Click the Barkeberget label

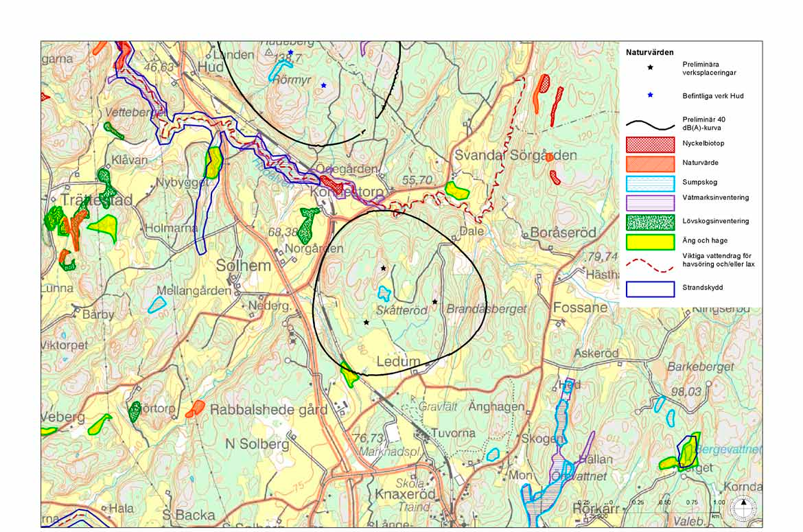[x=700, y=367]
